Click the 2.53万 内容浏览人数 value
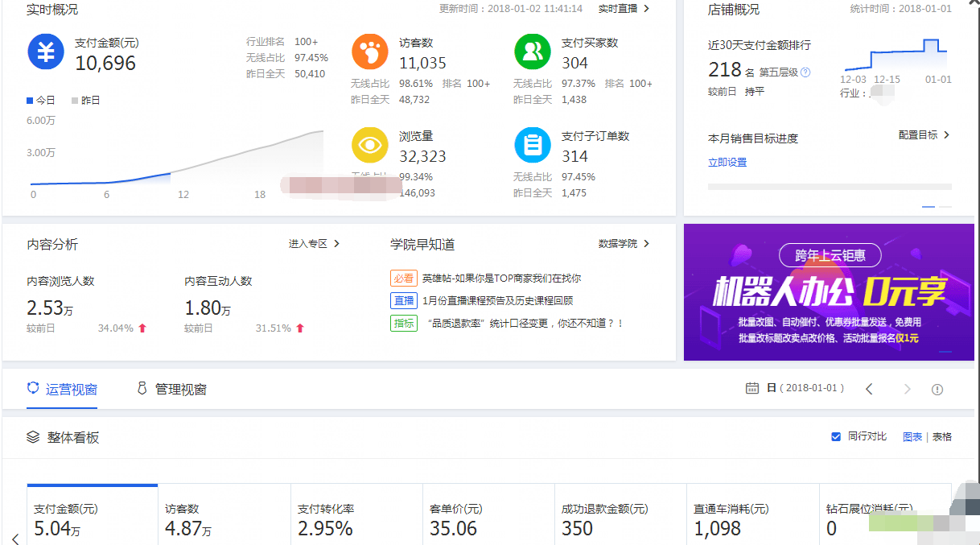The image size is (980, 545). [x=50, y=308]
